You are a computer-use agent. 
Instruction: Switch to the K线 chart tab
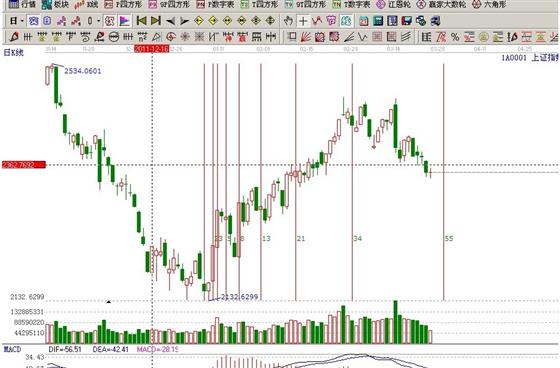coord(86,5)
